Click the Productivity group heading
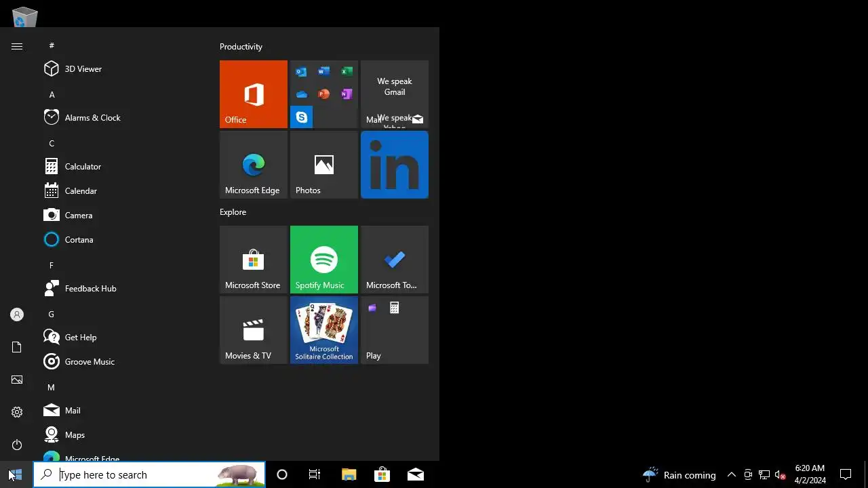The image size is (868, 488). click(x=241, y=47)
